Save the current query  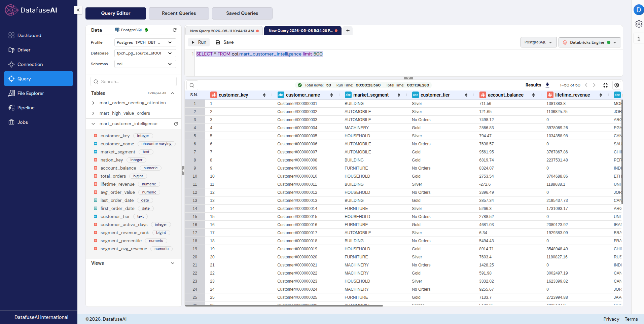[225, 42]
